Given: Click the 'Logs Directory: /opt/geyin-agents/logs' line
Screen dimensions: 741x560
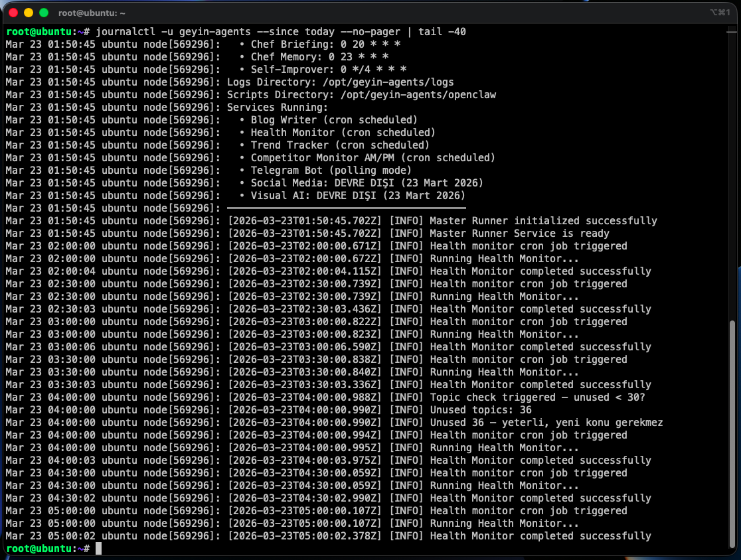Looking at the screenshot, I should (x=340, y=82).
